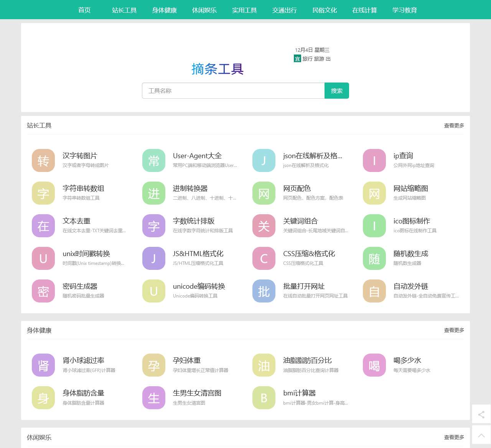
Task: Click description 网页配色、配色方案、配色表
Action: click(x=313, y=198)
